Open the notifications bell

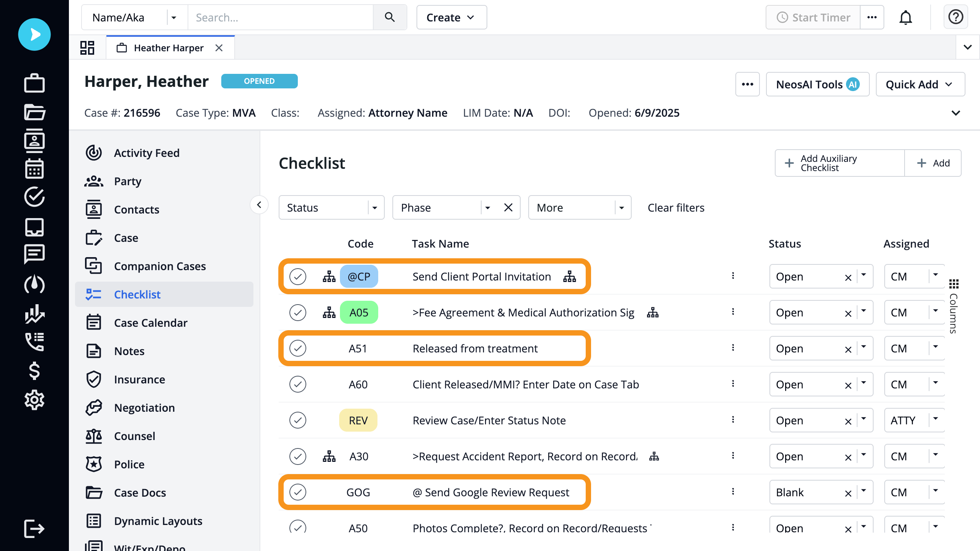pos(906,17)
